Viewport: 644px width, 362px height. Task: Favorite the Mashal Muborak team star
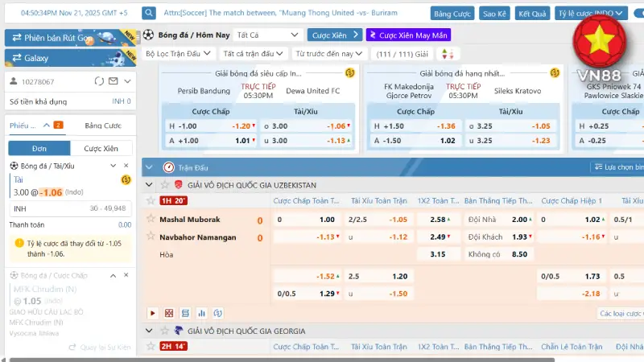tap(150, 219)
